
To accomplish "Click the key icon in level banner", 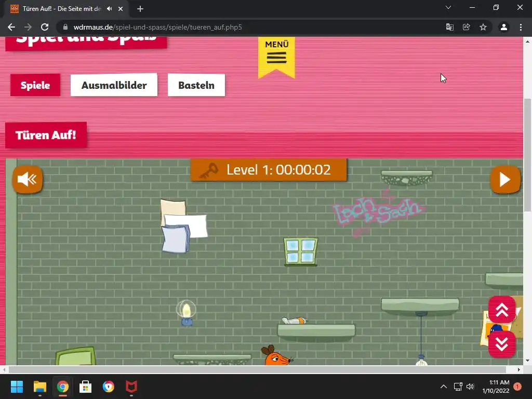I will point(208,170).
